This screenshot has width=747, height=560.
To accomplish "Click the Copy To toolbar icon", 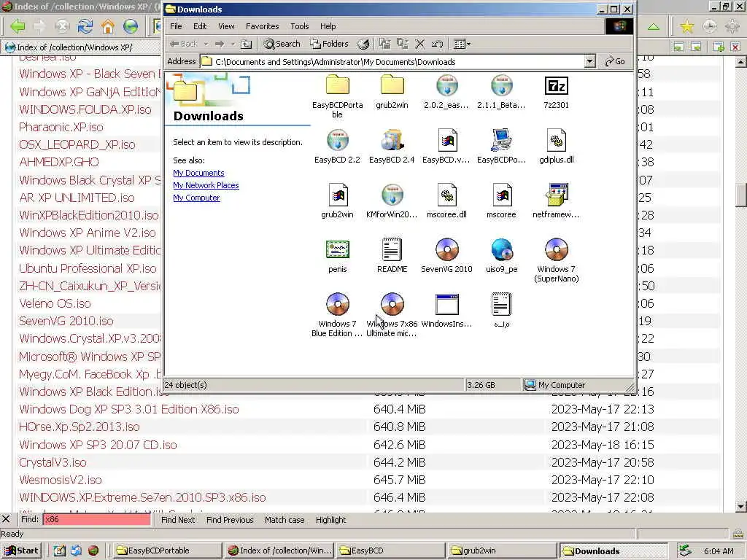I will coord(403,44).
